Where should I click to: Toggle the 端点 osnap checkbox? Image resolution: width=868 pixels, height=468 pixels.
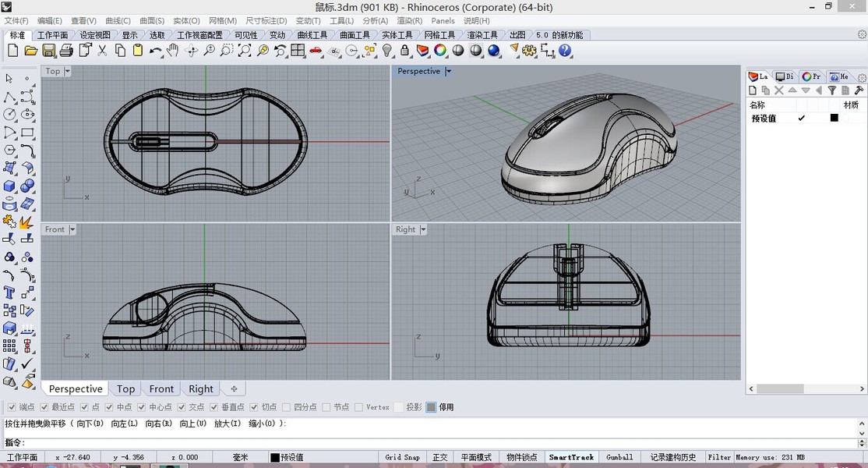click(x=12, y=407)
